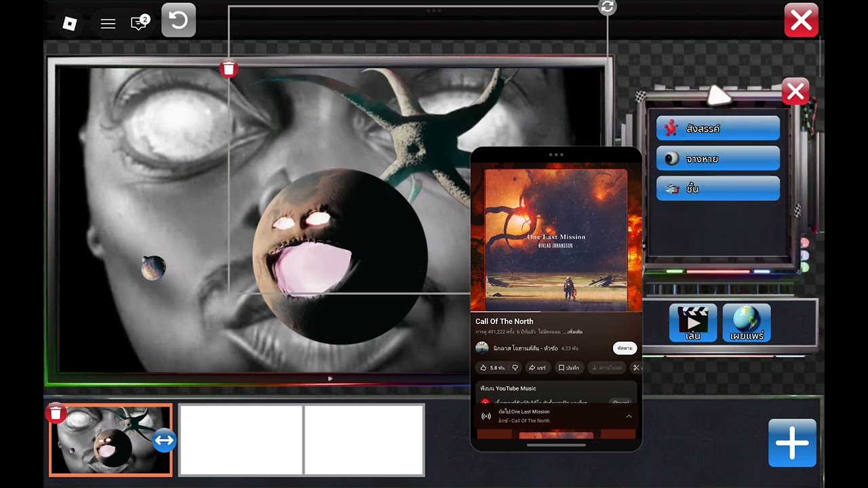Select the third empty frame slot

point(364,440)
